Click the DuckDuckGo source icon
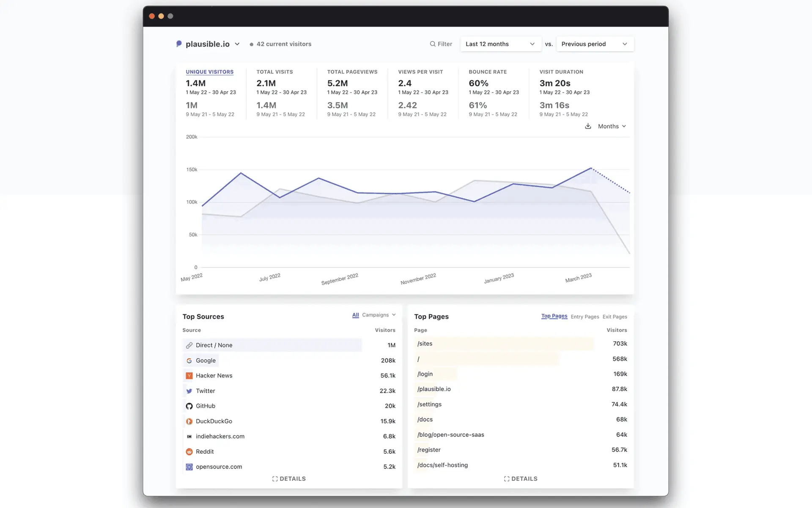This screenshot has height=508, width=812. [x=189, y=421]
